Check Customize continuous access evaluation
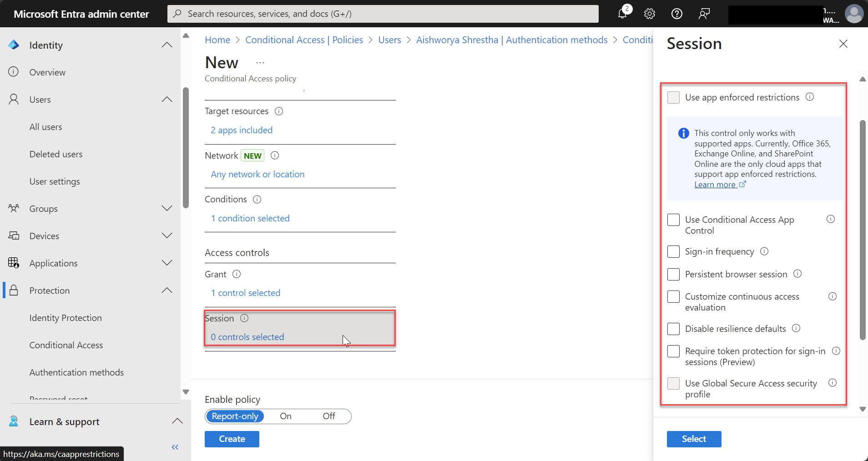This screenshot has height=461, width=868. tap(673, 296)
